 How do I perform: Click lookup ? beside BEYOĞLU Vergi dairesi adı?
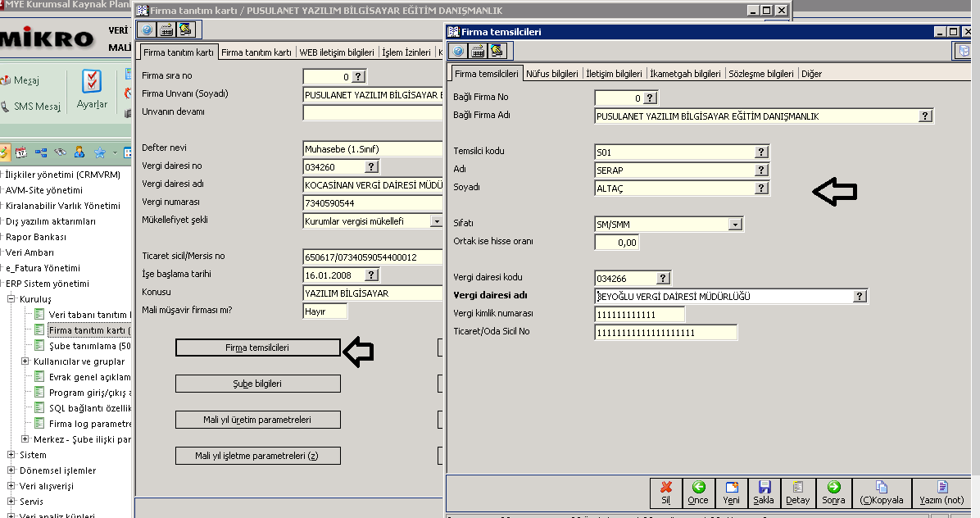click(860, 296)
